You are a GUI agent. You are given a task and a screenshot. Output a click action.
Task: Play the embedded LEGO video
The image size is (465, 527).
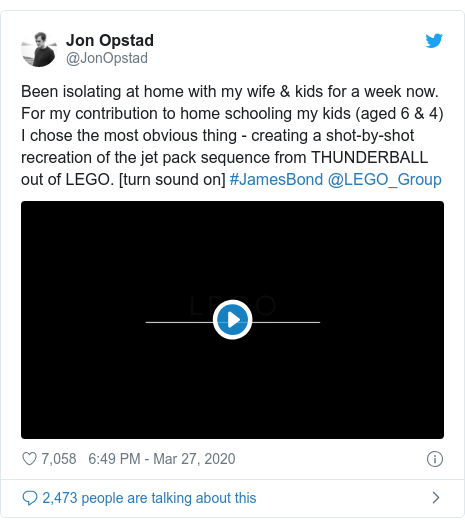click(232, 320)
